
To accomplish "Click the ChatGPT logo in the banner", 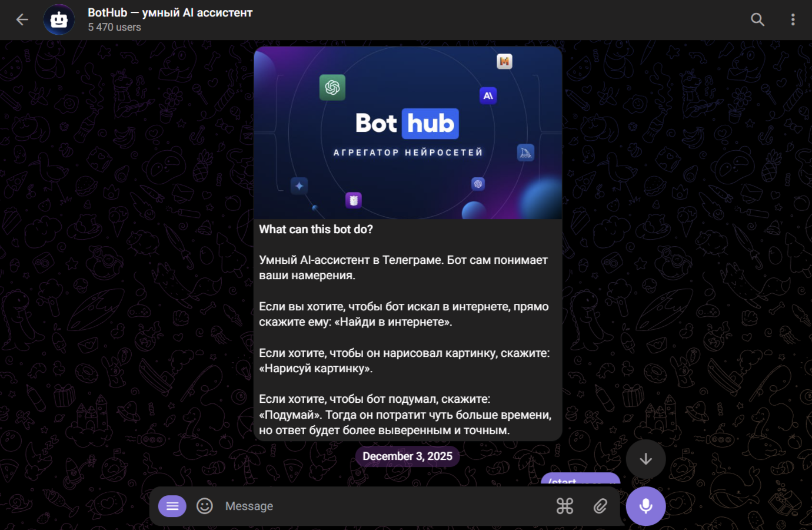I will tap(332, 87).
